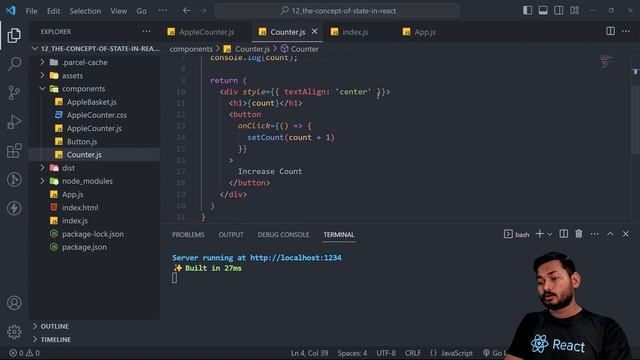Change line endings via CRLF status item
The height and width of the screenshot is (360, 640).
[x=413, y=353]
